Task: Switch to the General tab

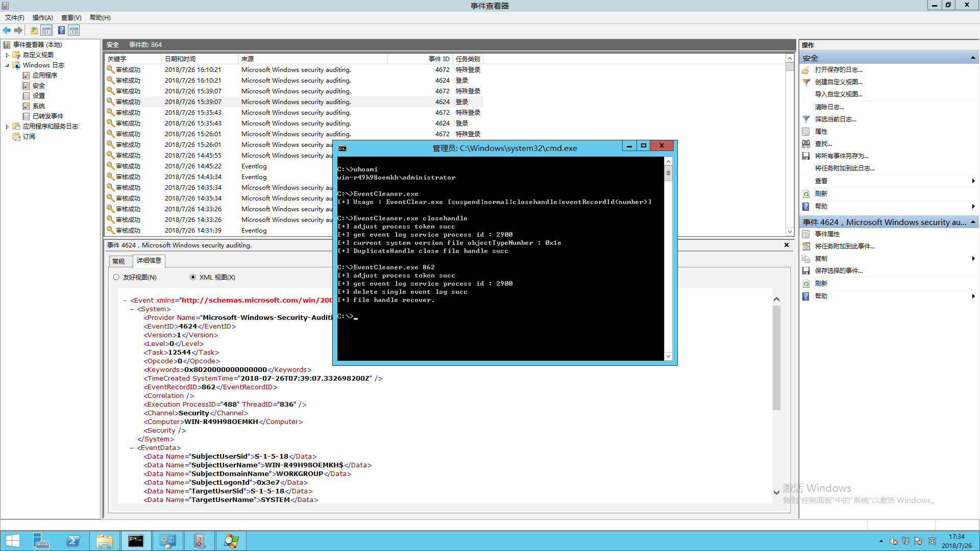Action: [118, 261]
